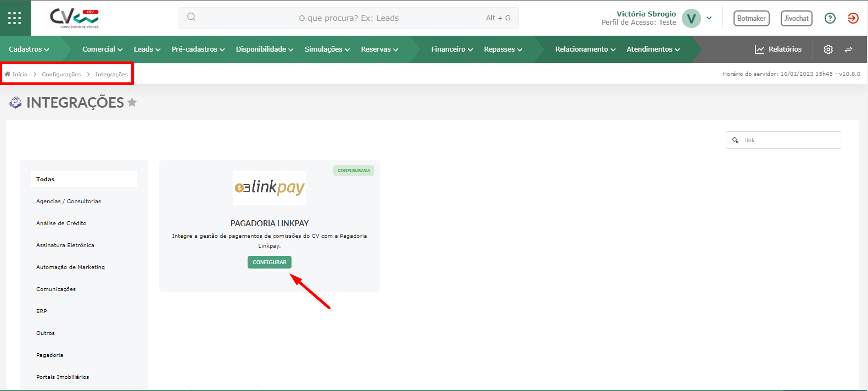The width and height of the screenshot is (868, 391).
Task: Click the 'Perfil de Acesso: Teste' text
Action: 639,23
